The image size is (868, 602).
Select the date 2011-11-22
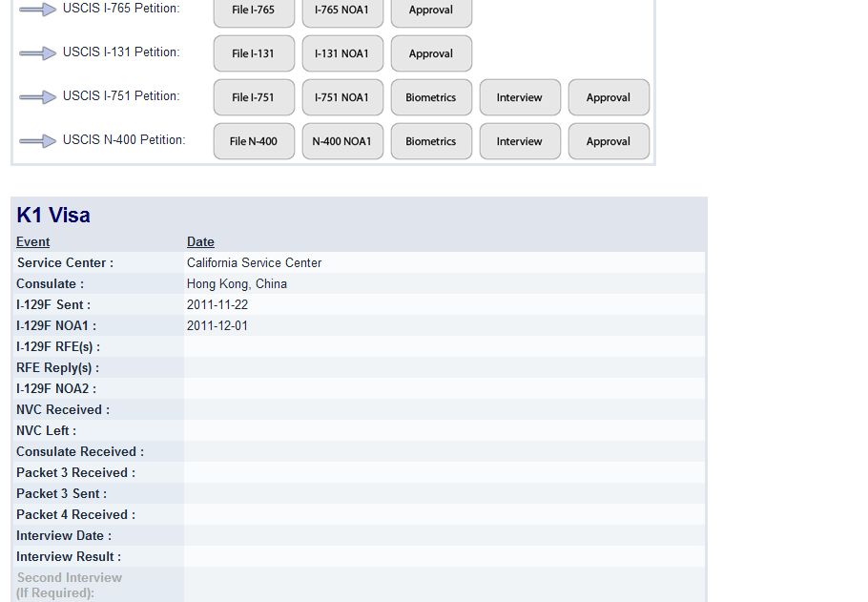click(217, 305)
